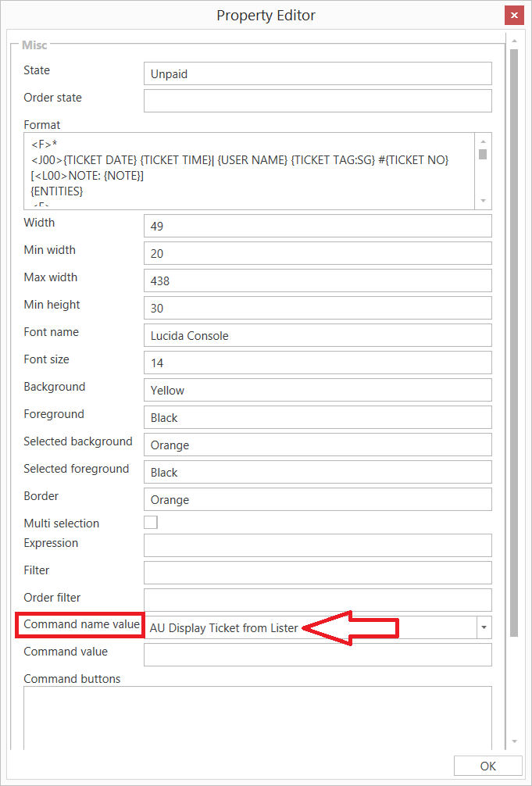532x786 pixels.
Task: Open the Command name value dropdown
Action: coord(484,627)
